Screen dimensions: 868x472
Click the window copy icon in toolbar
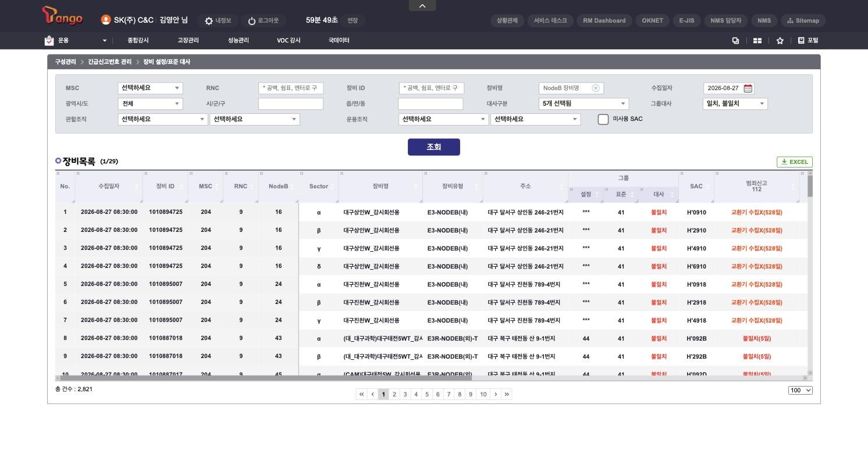[x=735, y=41]
